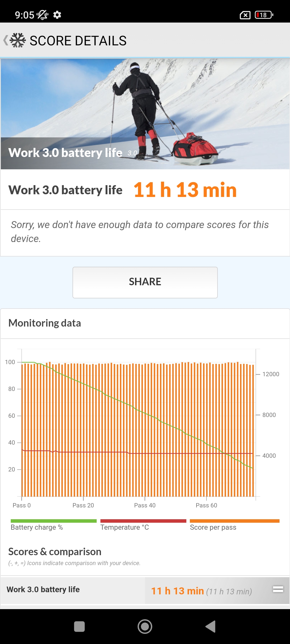Screen dimensions: 290x644
Task: Open the settings gear in status bar
Action: tap(57, 15)
